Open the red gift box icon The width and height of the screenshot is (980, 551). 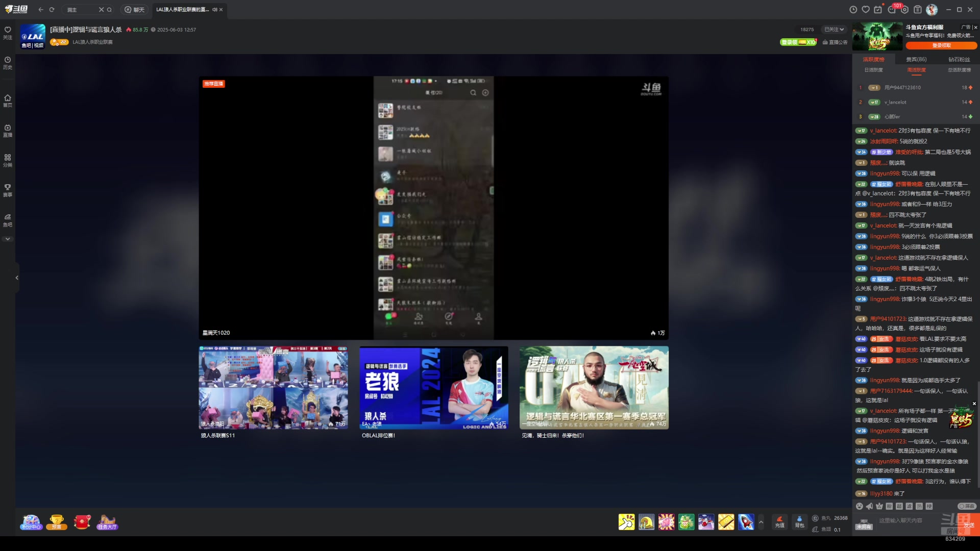(x=82, y=522)
